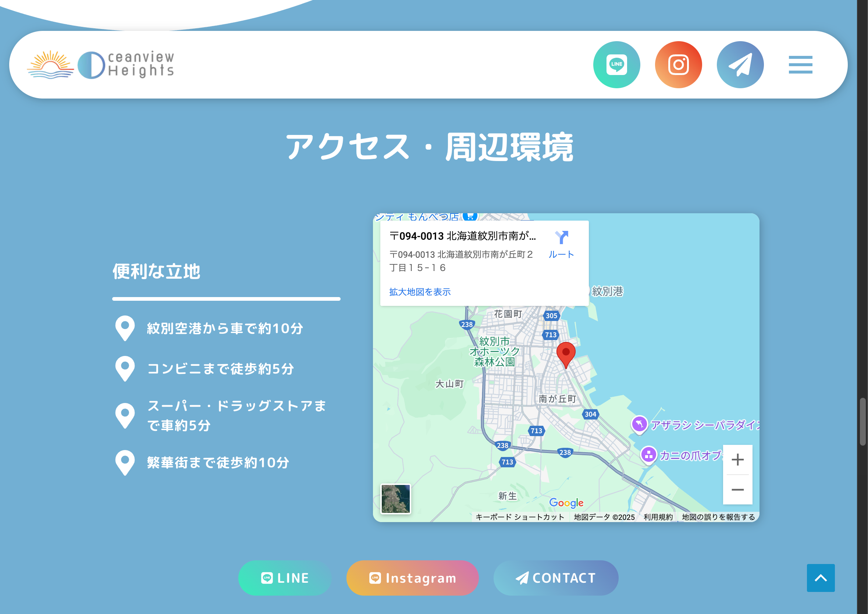868x614 pixels.
Task: Open the paper plane contact icon in header
Action: pos(740,65)
